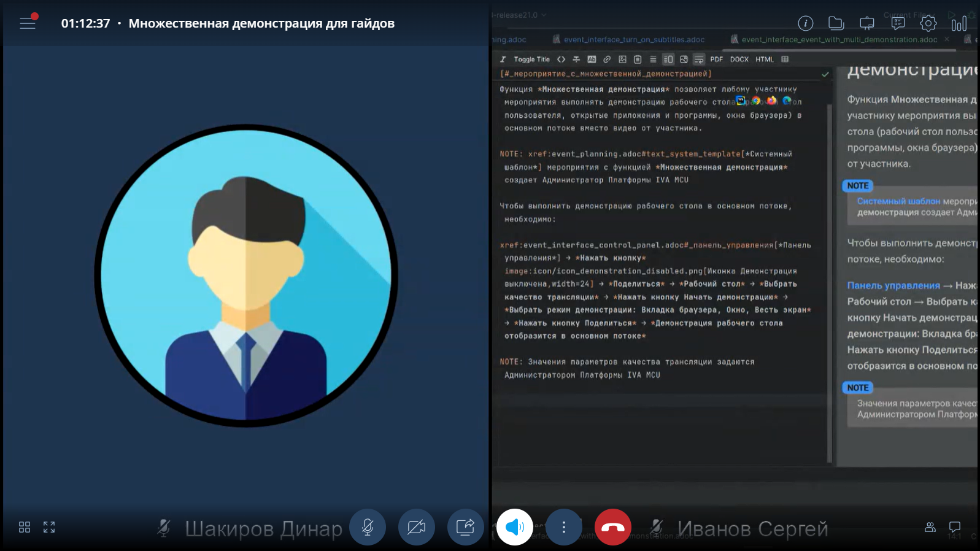Open the conference settings gear
This screenshot has height=551, width=980.
pyautogui.click(x=928, y=23)
